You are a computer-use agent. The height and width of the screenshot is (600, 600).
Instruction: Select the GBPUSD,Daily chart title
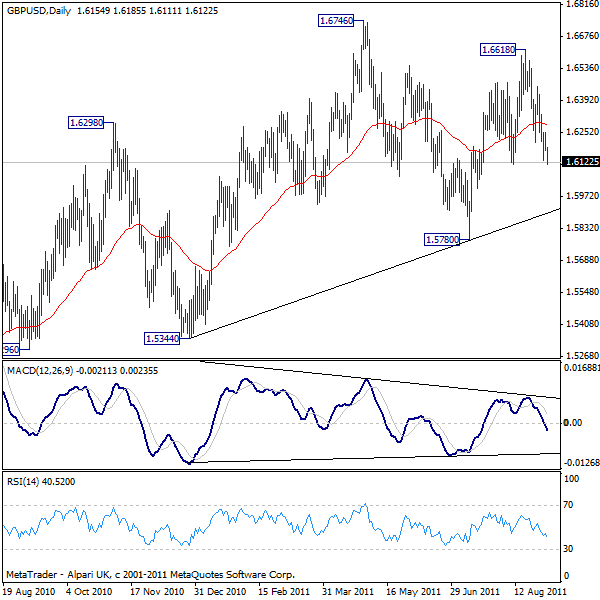pos(40,8)
